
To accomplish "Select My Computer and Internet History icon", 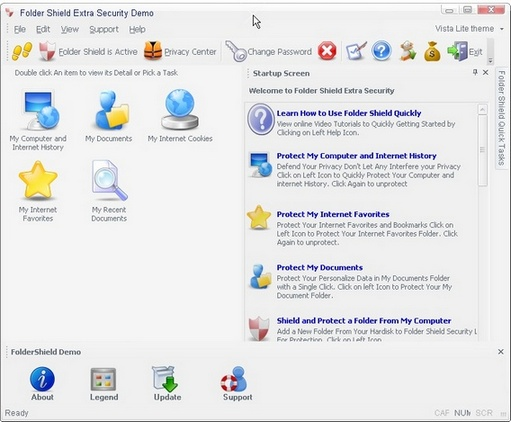I will (40, 110).
